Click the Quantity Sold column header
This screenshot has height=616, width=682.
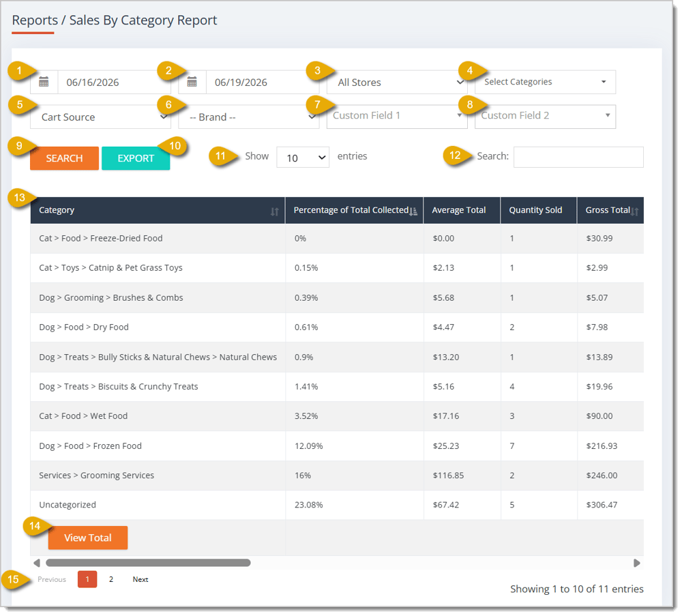pos(539,210)
